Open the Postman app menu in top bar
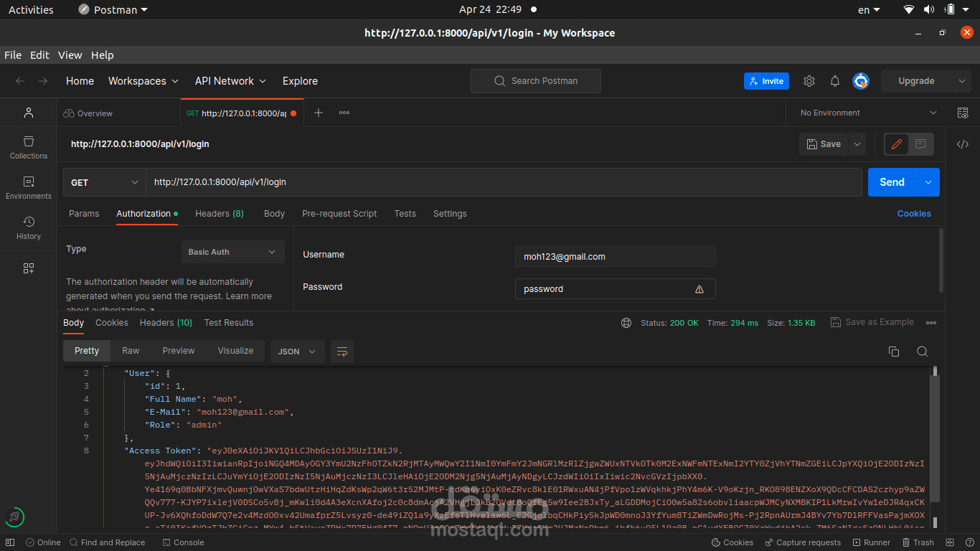Image resolution: width=980 pixels, height=551 pixels. [x=113, y=10]
